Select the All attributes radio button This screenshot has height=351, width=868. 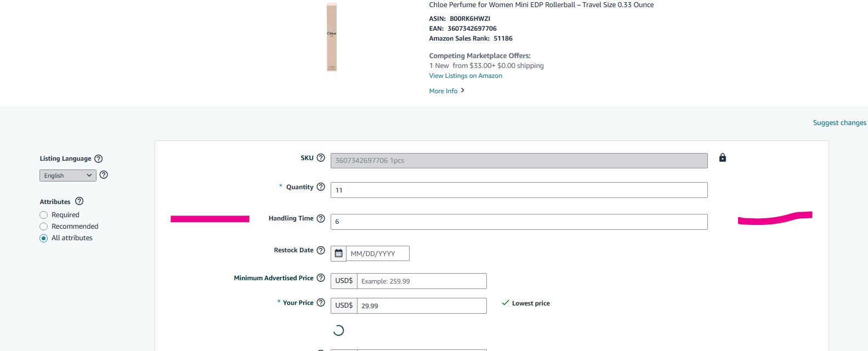coord(44,238)
